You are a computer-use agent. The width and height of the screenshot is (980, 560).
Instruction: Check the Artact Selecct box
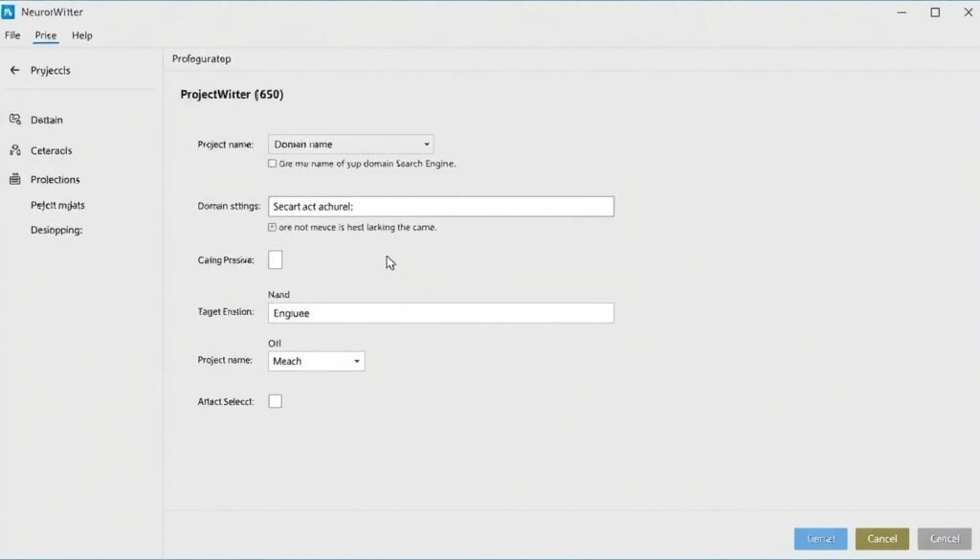[275, 400]
